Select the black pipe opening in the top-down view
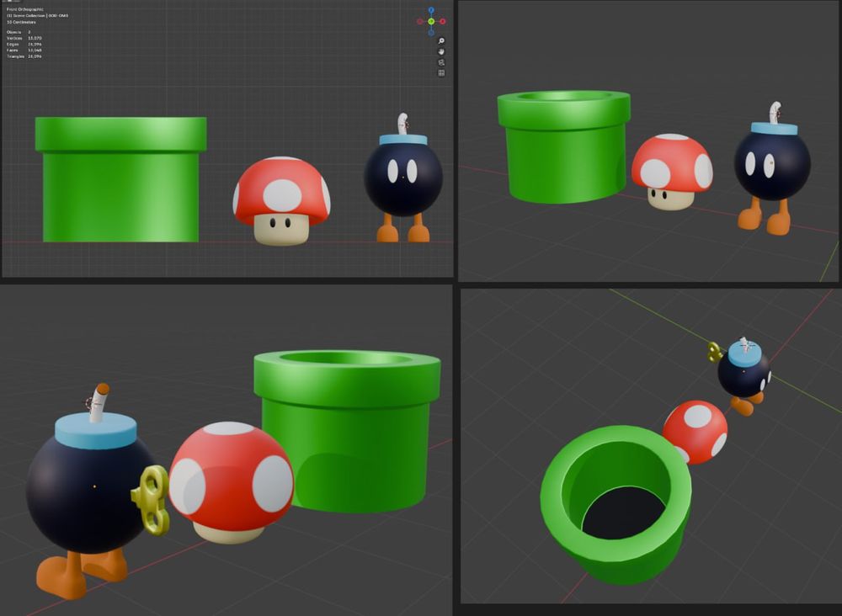Viewport: 842px width, 616px height. coord(623,513)
